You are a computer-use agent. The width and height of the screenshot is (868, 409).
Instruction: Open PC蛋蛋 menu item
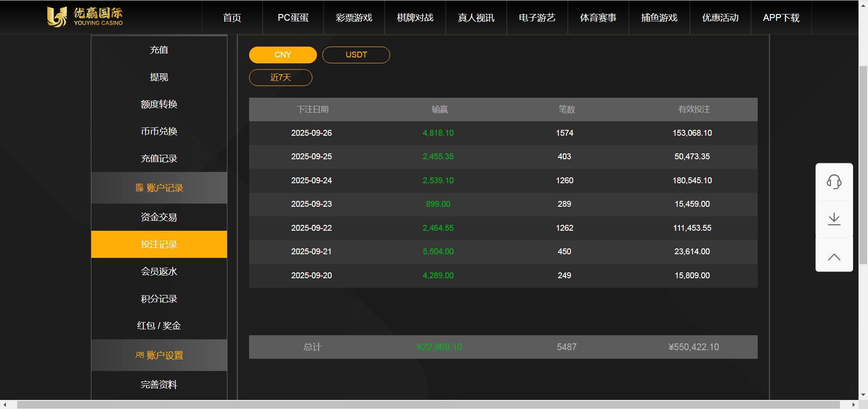293,18
